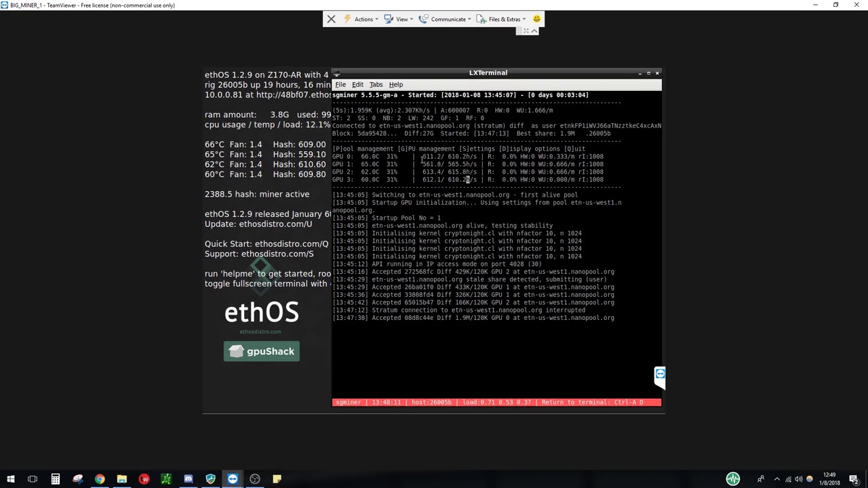
Task: Toggle full screen icon under TeamViewer toolbar
Action: click(x=526, y=30)
